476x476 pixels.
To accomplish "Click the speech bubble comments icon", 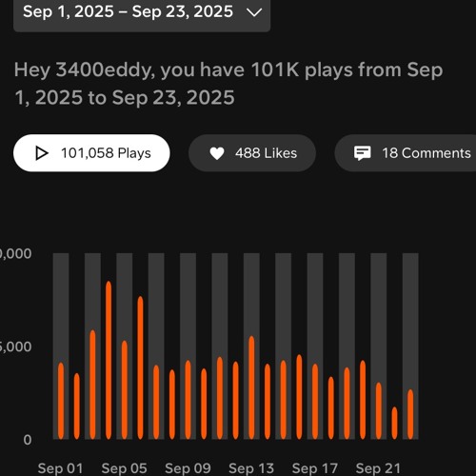I will (363, 153).
